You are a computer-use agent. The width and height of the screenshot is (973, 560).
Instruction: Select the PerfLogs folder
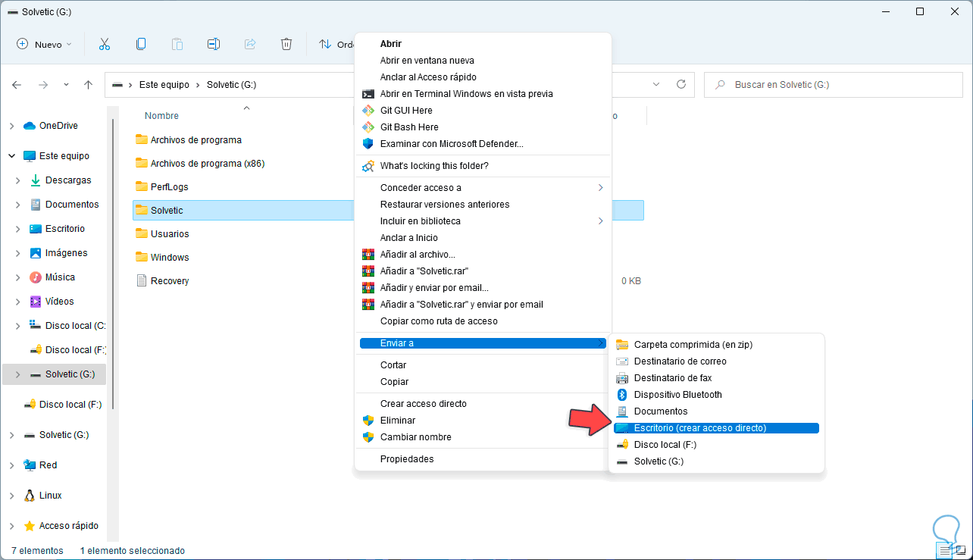(170, 186)
